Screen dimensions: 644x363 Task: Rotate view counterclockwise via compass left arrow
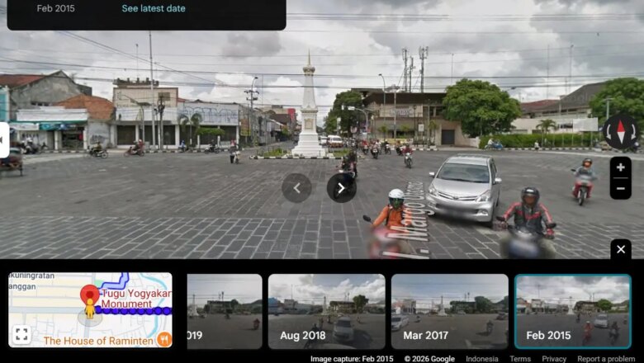tap(609, 132)
